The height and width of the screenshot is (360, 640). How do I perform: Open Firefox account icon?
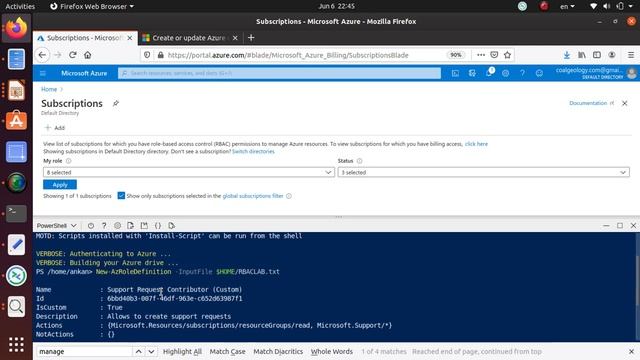[x=612, y=55]
